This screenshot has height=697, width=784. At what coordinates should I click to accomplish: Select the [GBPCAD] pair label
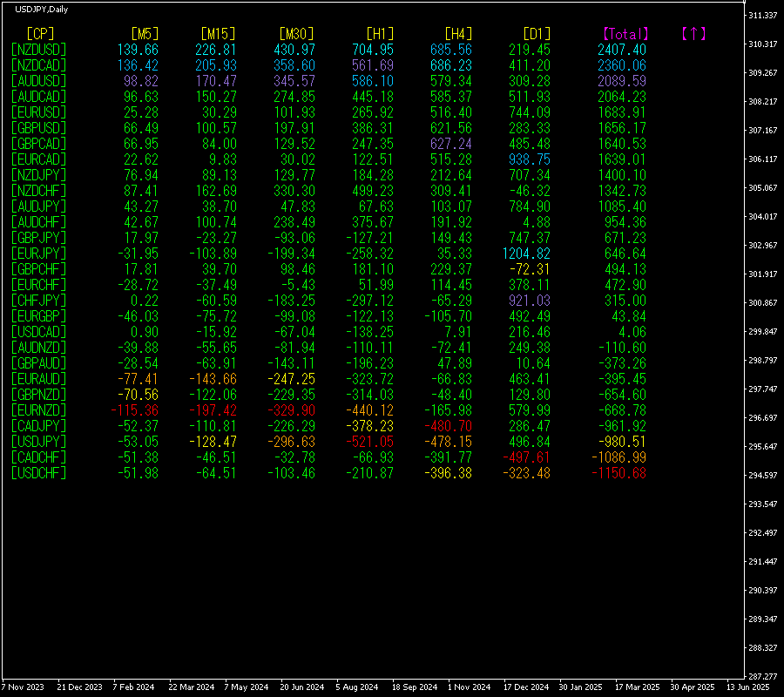(38, 144)
